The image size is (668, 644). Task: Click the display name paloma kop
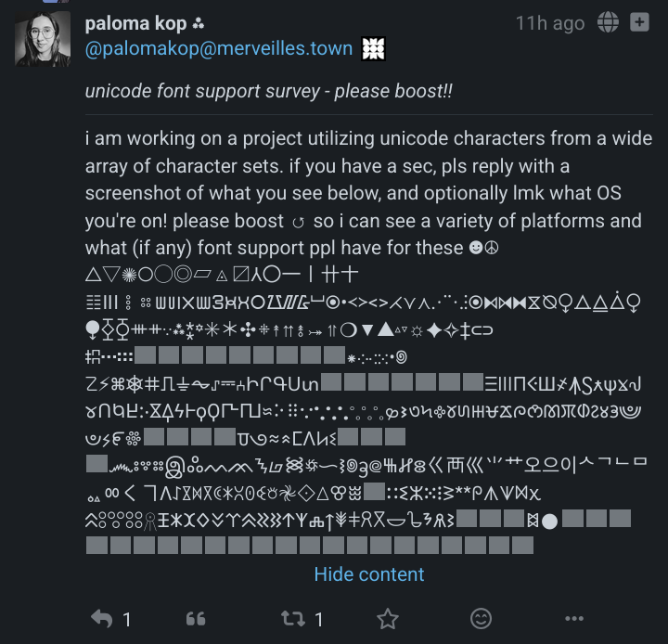(x=135, y=23)
